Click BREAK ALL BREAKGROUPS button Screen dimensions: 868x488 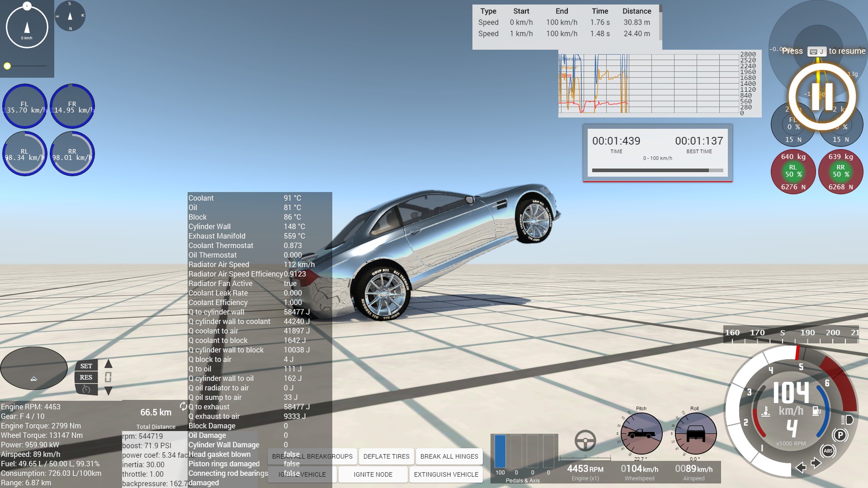click(x=312, y=456)
